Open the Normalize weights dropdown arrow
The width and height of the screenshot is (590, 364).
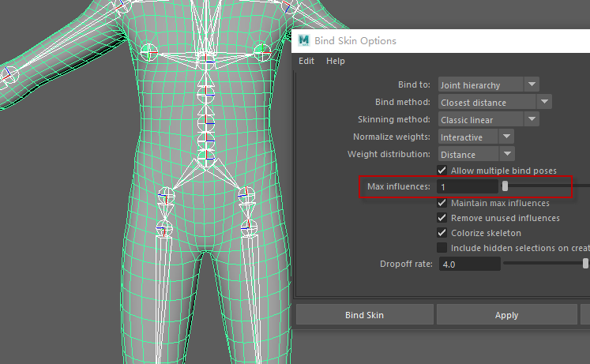506,137
